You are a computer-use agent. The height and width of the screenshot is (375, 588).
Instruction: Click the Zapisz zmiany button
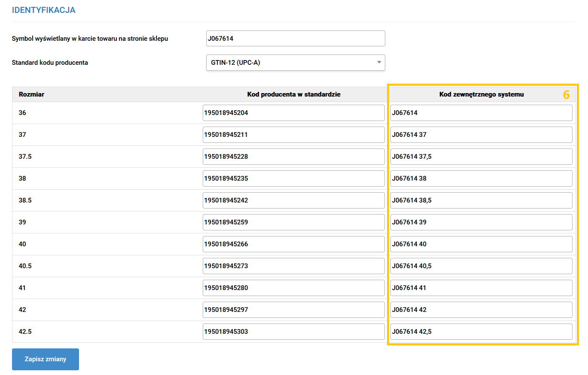[x=46, y=359]
